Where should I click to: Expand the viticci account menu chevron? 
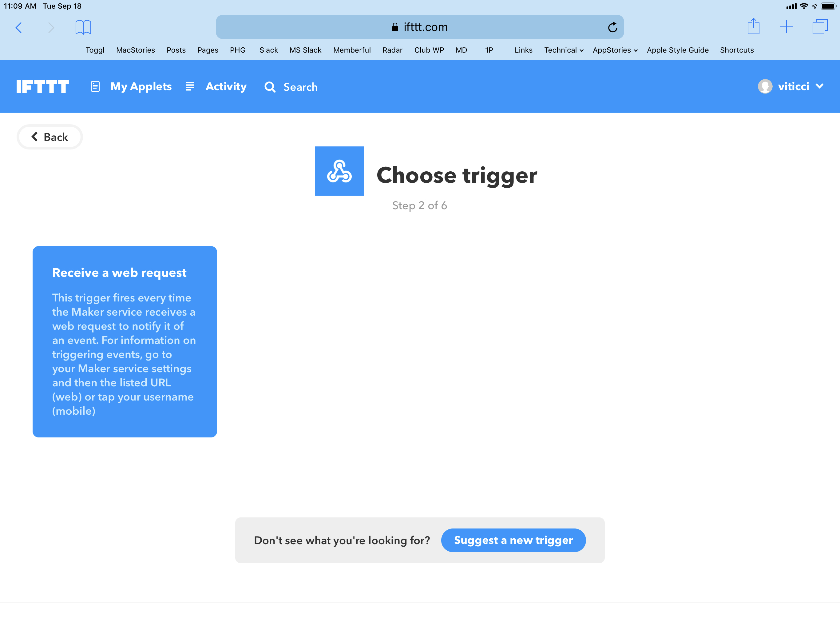[x=819, y=86]
